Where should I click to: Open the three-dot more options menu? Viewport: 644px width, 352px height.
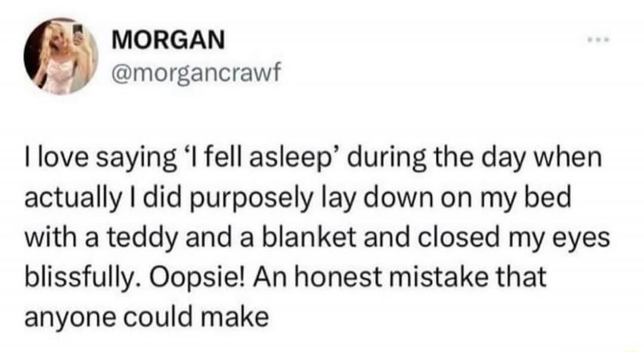click(600, 41)
